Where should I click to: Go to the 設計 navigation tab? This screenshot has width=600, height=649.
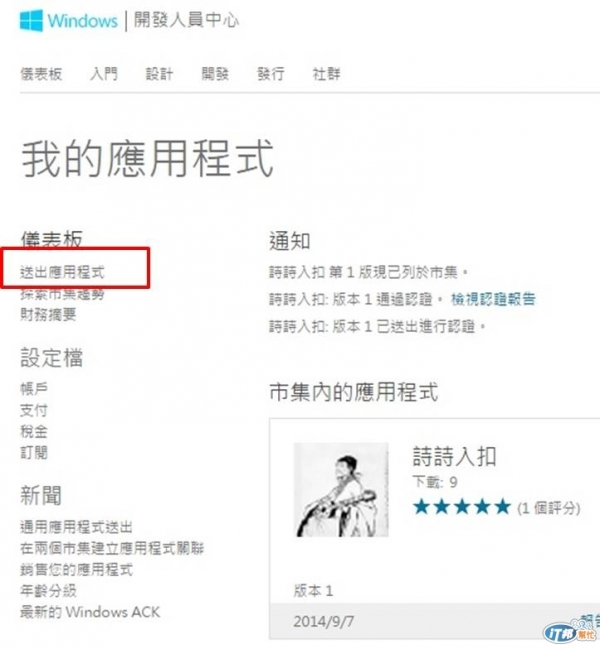point(159,75)
